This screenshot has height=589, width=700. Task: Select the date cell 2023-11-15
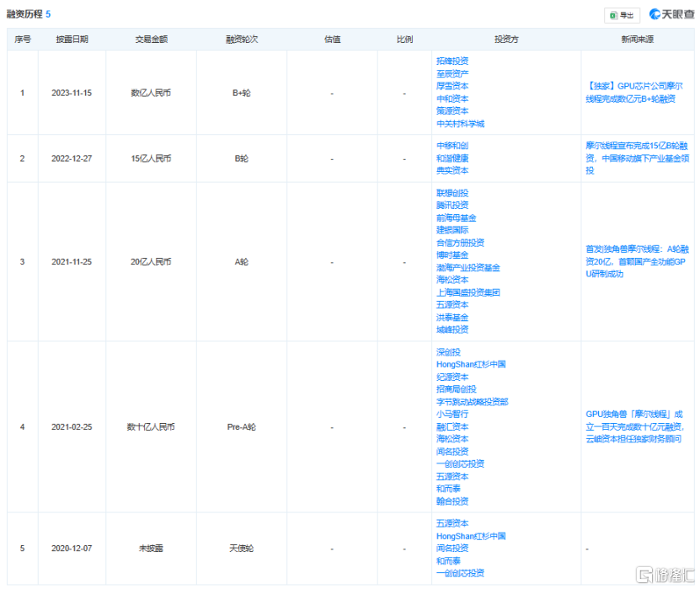[x=72, y=93]
